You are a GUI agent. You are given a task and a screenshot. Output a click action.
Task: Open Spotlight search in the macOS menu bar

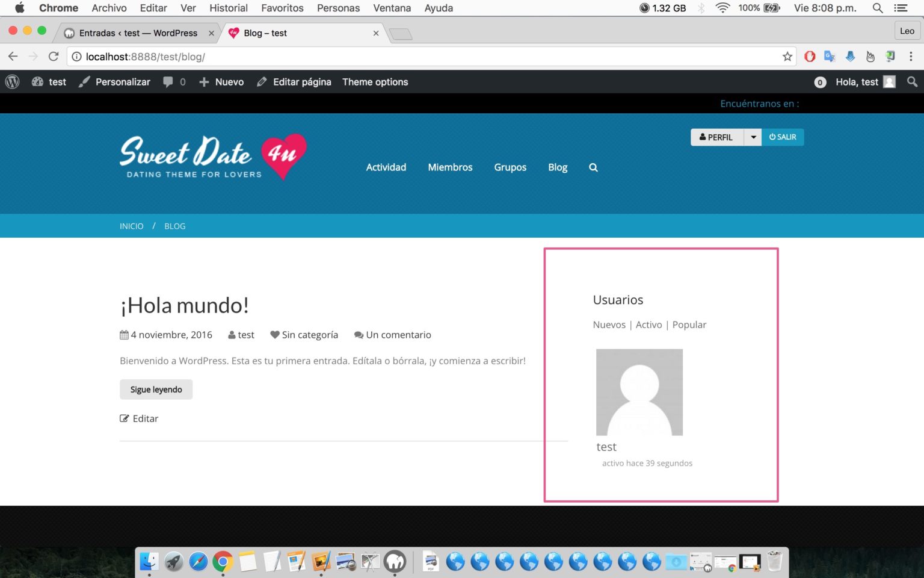pos(878,8)
